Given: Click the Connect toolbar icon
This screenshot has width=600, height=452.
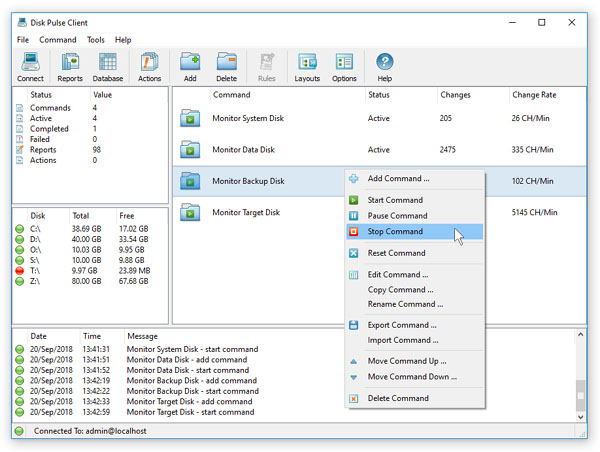Looking at the screenshot, I should 30,62.
